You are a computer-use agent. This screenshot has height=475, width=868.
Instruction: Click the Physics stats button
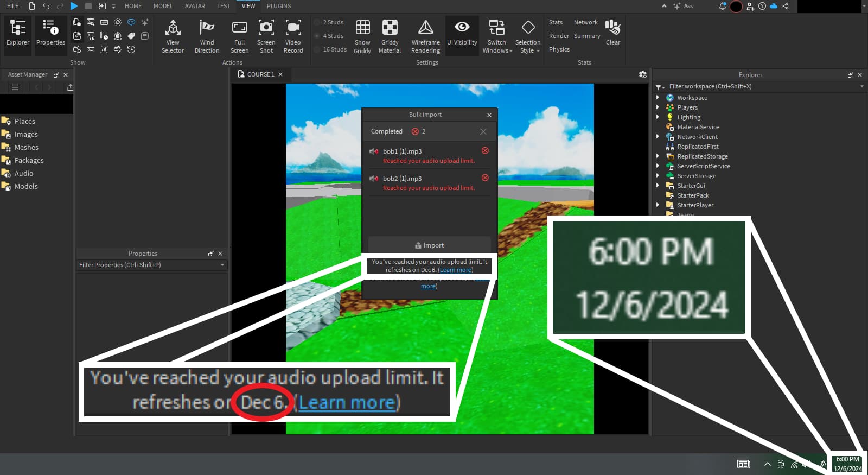point(559,49)
